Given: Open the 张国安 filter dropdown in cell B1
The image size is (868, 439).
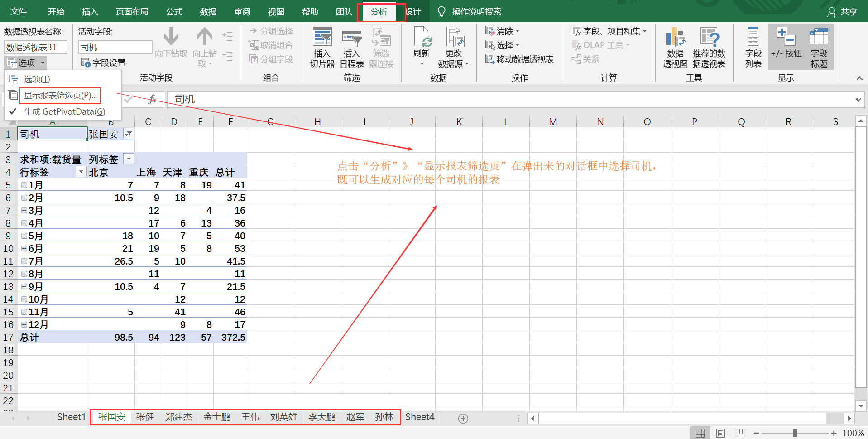Looking at the screenshot, I should click(x=129, y=133).
